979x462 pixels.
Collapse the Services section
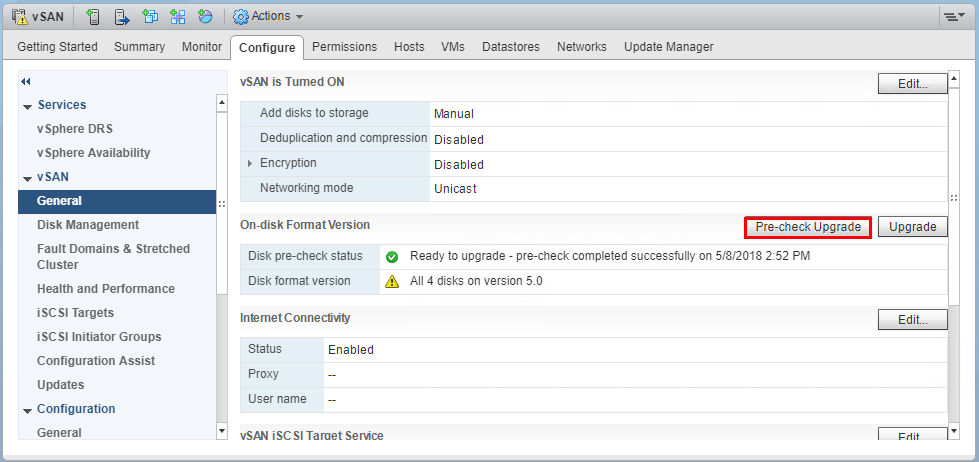pyautogui.click(x=27, y=105)
